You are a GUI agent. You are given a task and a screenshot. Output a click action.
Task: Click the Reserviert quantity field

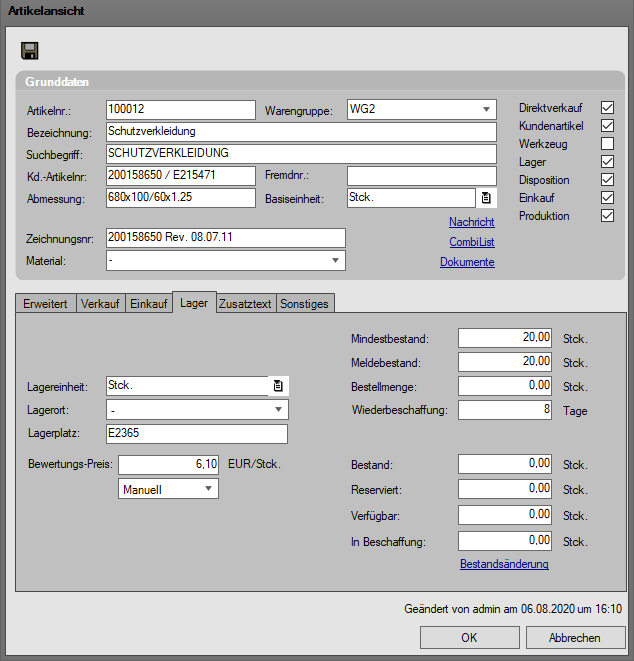(x=505, y=489)
